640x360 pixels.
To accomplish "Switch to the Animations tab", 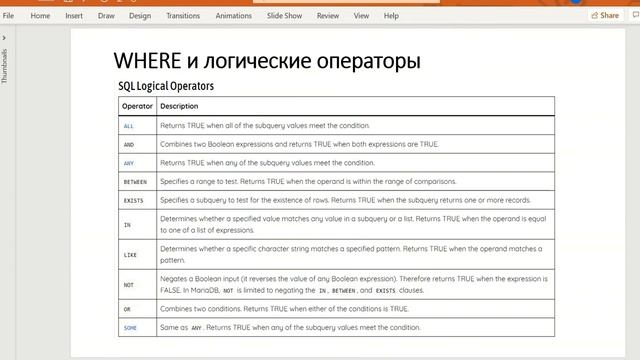I will point(233,16).
